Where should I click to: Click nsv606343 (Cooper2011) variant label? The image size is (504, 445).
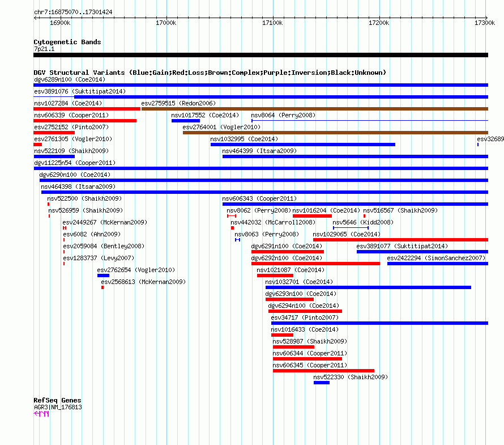[x=259, y=198]
